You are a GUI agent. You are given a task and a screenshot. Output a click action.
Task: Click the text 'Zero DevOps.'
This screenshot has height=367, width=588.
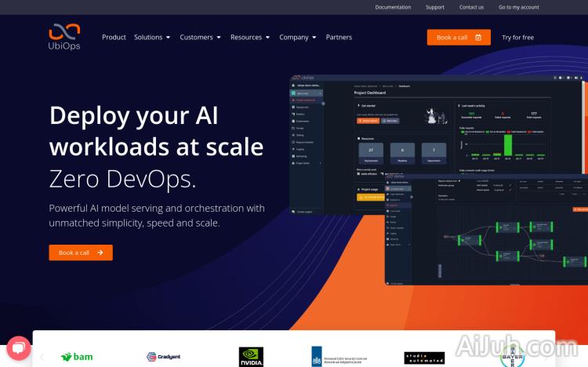click(x=122, y=179)
